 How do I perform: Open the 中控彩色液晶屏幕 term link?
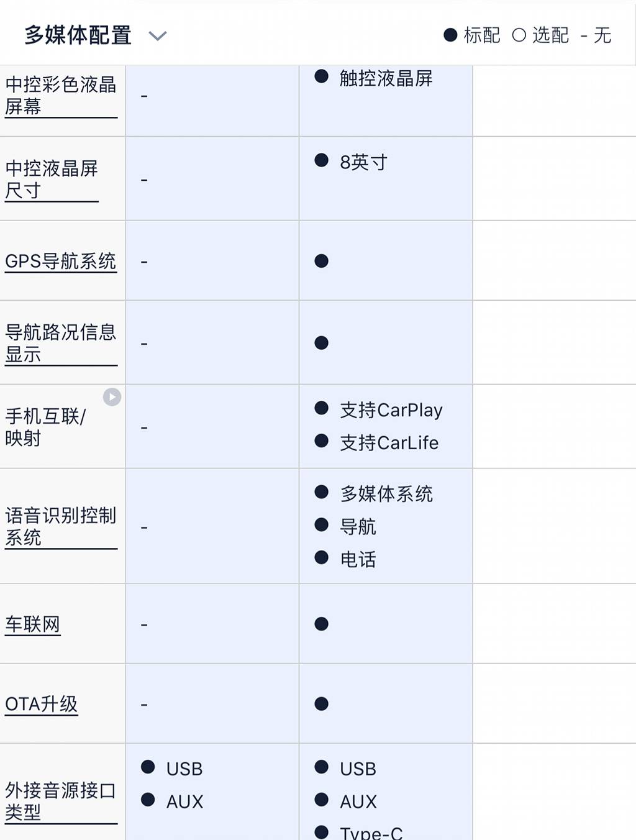pyautogui.click(x=60, y=95)
